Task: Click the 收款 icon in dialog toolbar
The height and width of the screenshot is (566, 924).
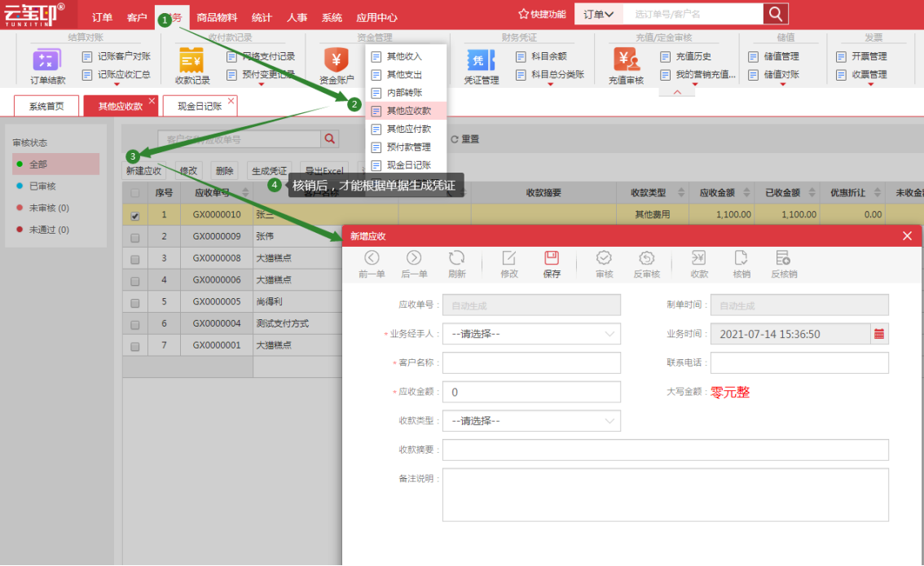Action: (x=699, y=258)
